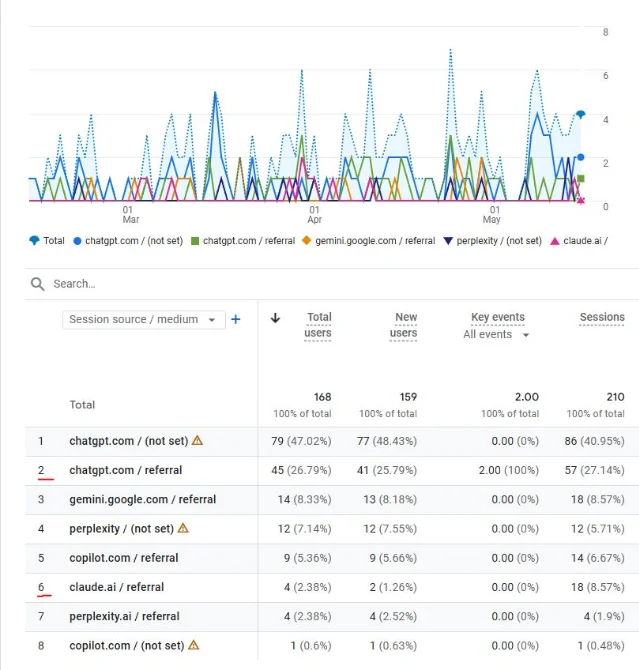Click the 01 Mar axis label
Viewport: 639px width, 670px height.
[130, 215]
